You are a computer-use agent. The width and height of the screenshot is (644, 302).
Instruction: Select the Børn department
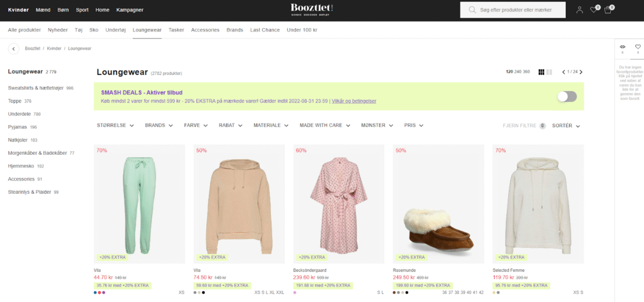pyautogui.click(x=64, y=10)
